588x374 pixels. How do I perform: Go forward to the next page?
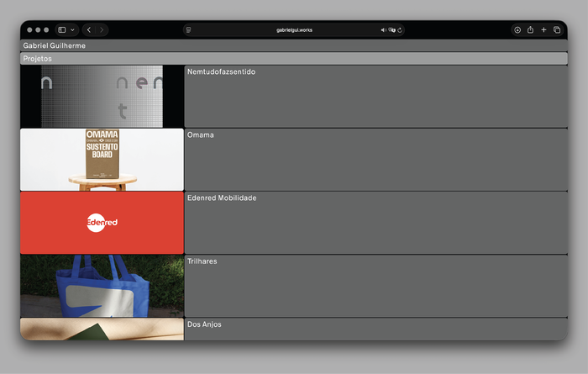(x=102, y=29)
